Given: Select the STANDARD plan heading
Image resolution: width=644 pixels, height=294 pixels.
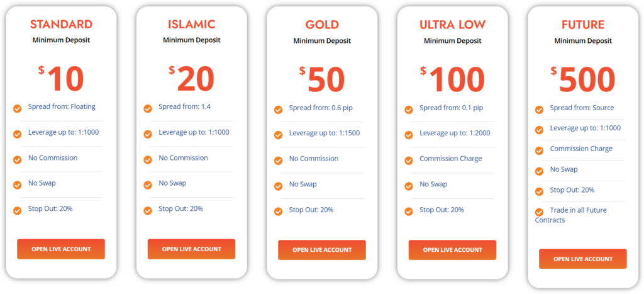Looking at the screenshot, I should pyautogui.click(x=61, y=25).
